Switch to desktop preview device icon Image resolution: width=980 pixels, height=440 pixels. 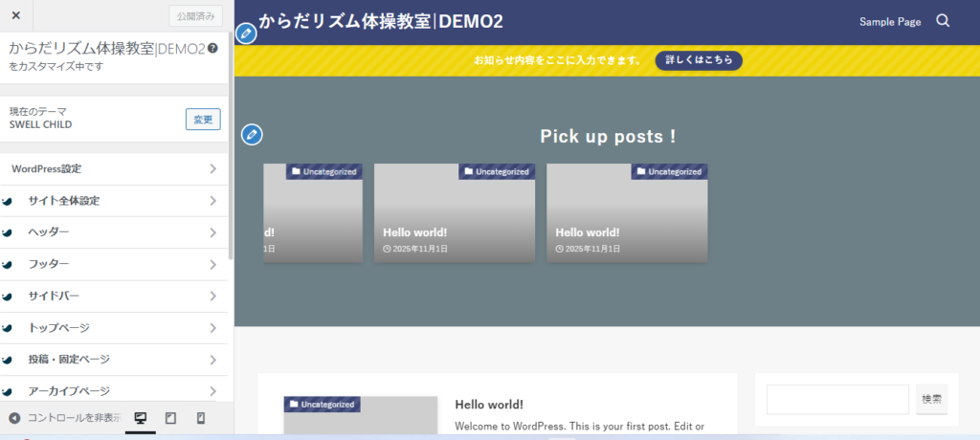pos(141,418)
